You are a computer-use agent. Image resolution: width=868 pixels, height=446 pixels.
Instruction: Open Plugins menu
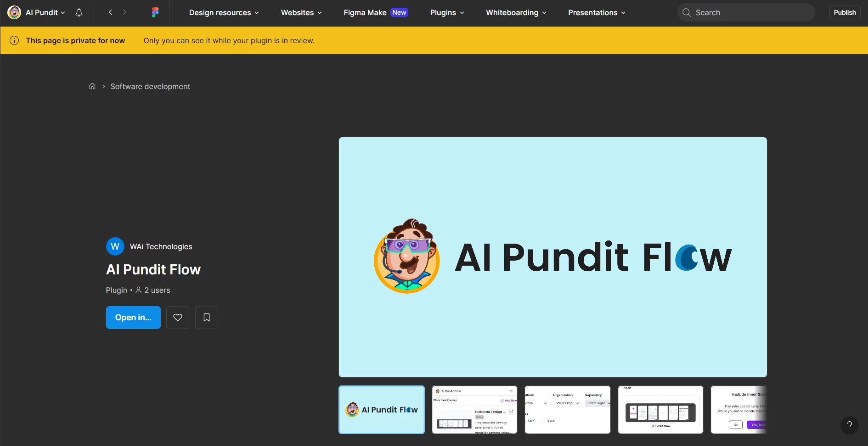tap(447, 12)
